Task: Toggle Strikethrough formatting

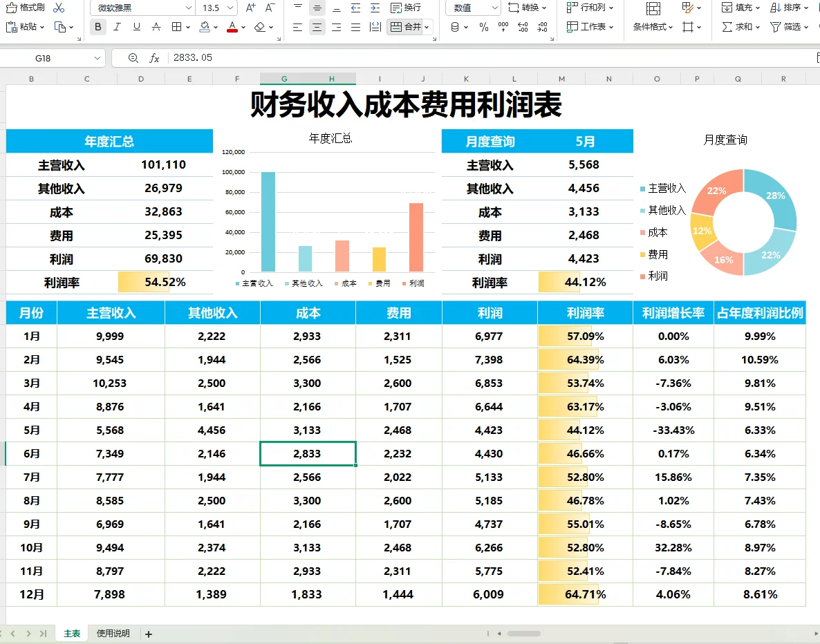Action: 156,27
